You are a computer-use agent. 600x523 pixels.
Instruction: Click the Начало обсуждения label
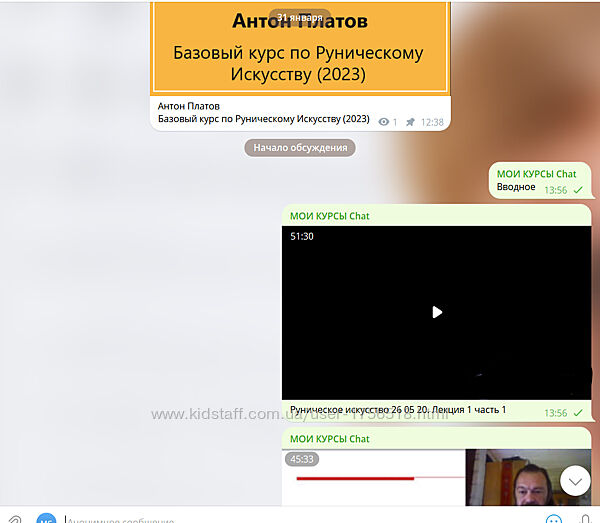pos(300,148)
